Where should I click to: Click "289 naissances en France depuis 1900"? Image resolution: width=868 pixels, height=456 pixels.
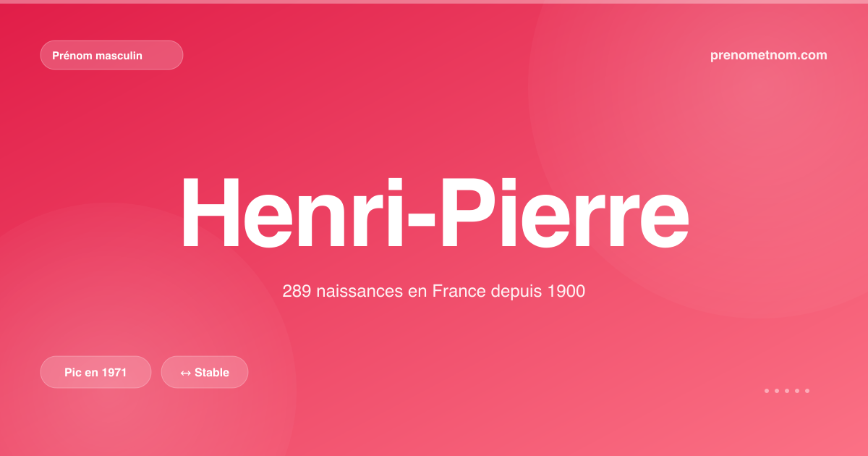[x=434, y=292]
